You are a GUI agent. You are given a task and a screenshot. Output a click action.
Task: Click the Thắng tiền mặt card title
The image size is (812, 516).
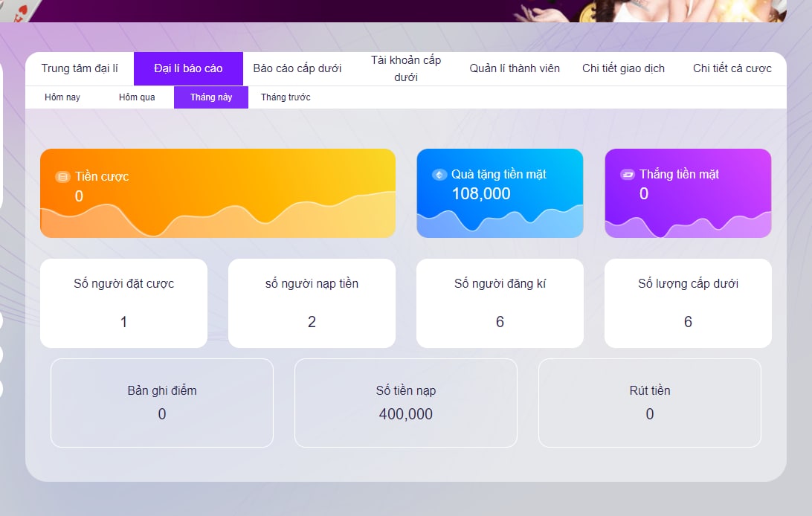pyautogui.click(x=679, y=175)
